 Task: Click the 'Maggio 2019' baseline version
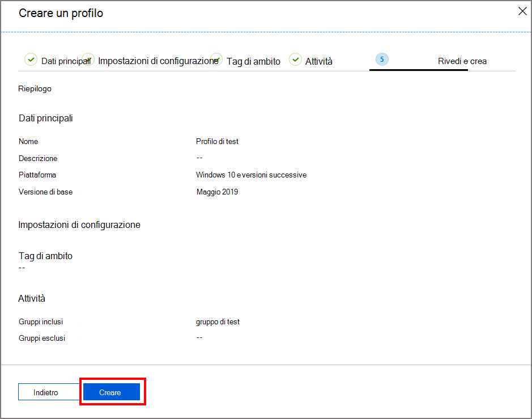(x=217, y=192)
